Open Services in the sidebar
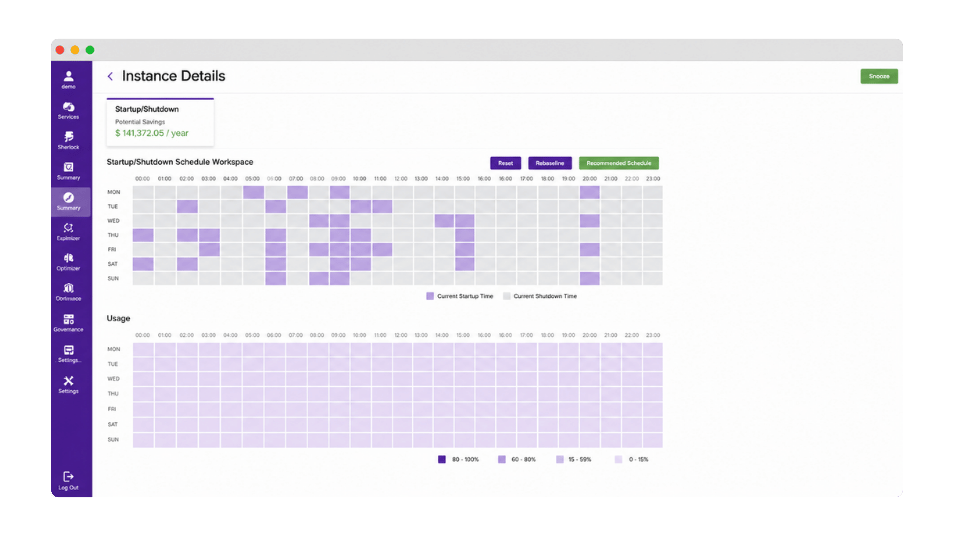Screen dimensions: 960x540 click(69, 107)
